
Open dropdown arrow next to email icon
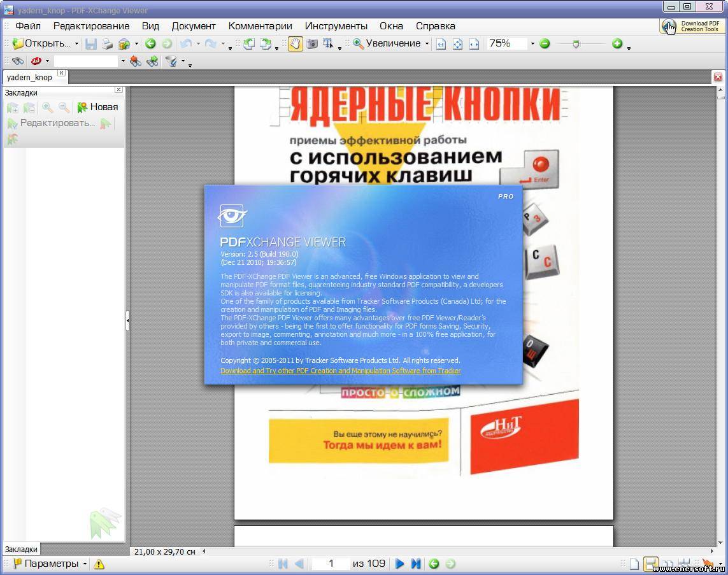pyautogui.click(x=136, y=44)
